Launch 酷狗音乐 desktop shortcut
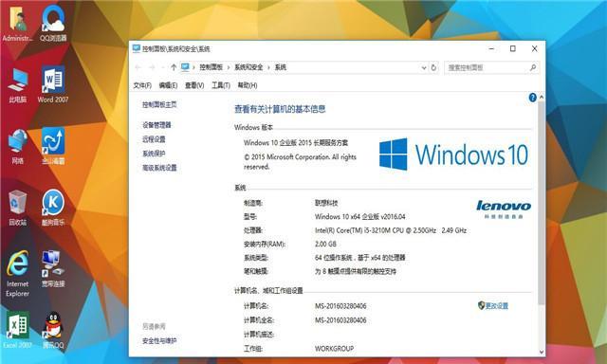607x364 pixels. tap(53, 208)
